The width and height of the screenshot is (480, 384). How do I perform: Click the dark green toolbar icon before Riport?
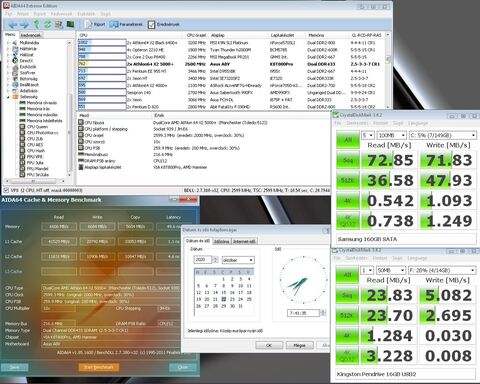[70, 24]
